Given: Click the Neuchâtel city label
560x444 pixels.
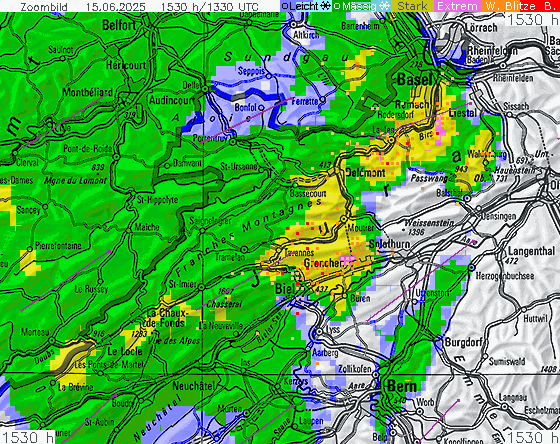Looking at the screenshot, I should tap(194, 386).
